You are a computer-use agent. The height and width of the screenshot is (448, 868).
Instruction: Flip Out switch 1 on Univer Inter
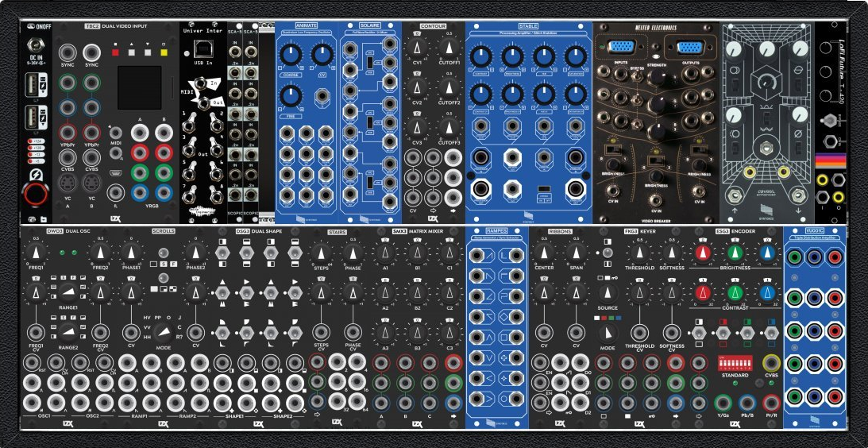189,126
